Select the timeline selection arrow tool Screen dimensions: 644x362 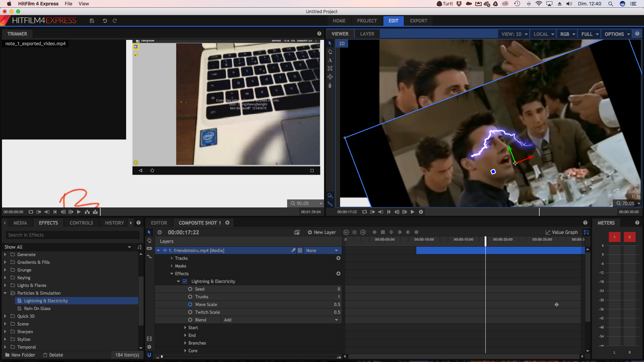[x=149, y=232]
